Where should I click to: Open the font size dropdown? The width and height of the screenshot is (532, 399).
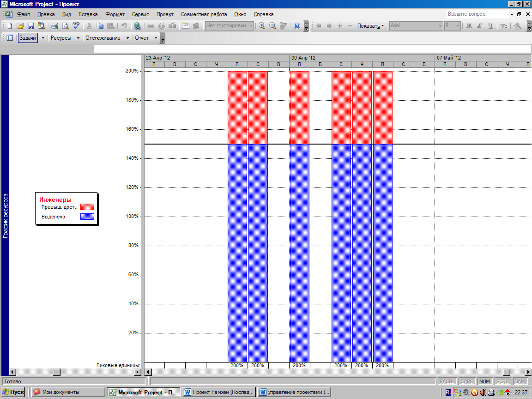[458, 26]
